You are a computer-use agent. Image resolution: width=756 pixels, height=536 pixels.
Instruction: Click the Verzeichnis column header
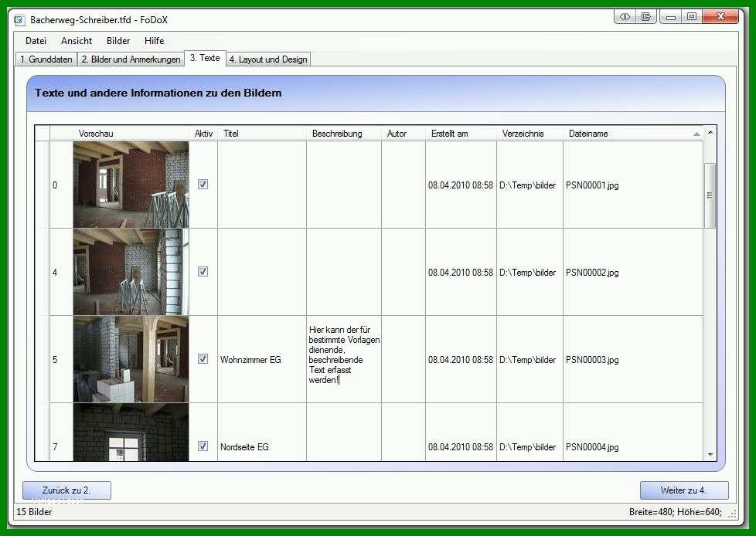pos(530,134)
